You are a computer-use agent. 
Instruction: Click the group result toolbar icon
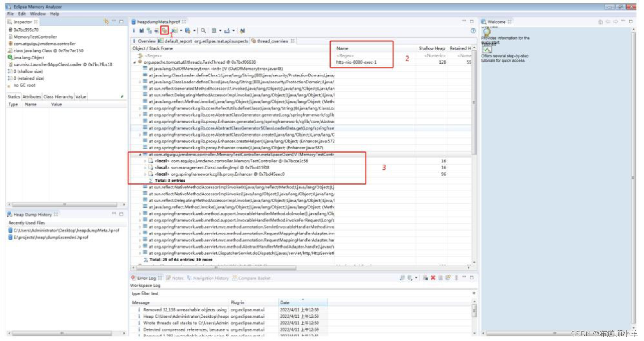point(214,30)
